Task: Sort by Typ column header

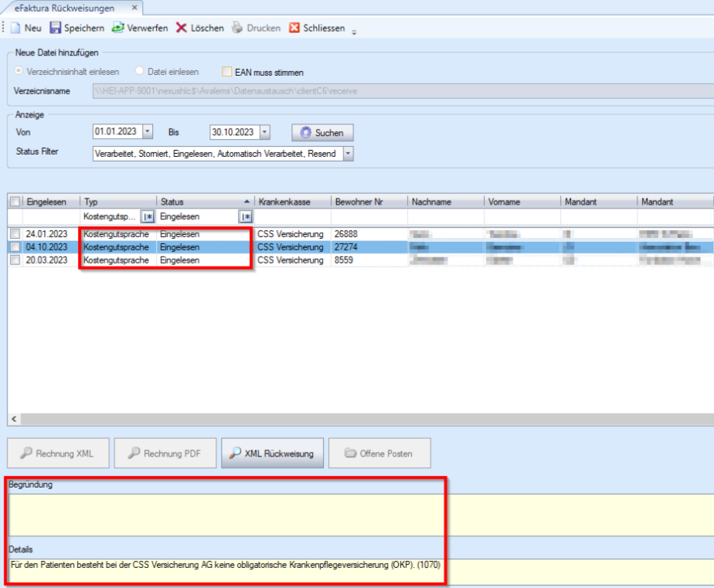Action: coord(118,202)
